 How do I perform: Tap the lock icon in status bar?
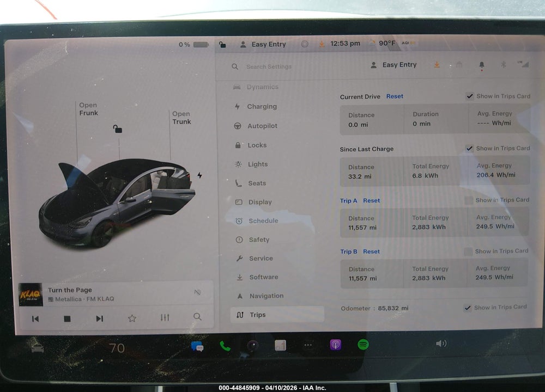click(x=222, y=45)
